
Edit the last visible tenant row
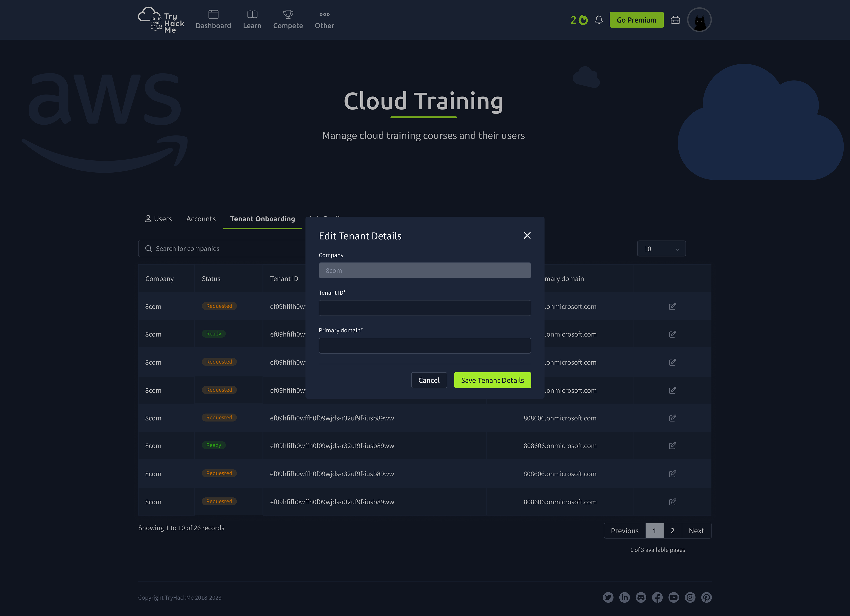coord(672,502)
